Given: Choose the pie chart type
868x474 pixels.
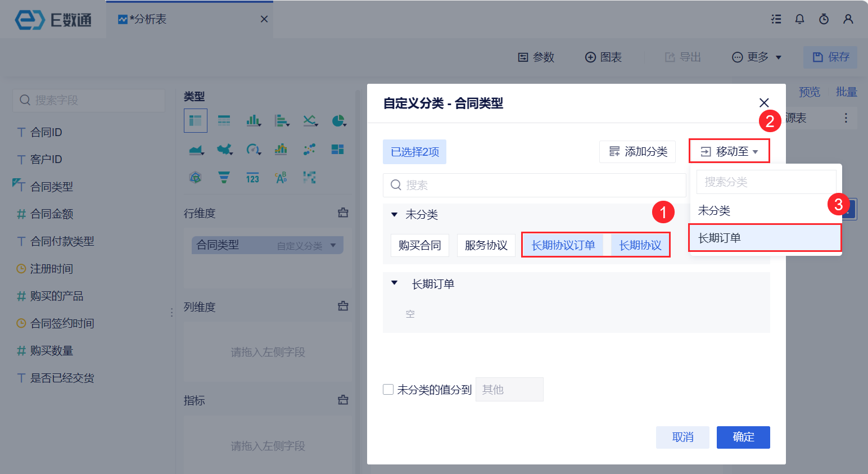Looking at the screenshot, I should tap(338, 120).
